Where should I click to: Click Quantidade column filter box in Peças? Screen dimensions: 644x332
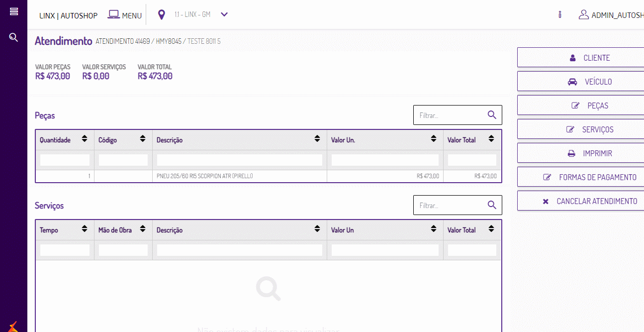click(x=65, y=160)
